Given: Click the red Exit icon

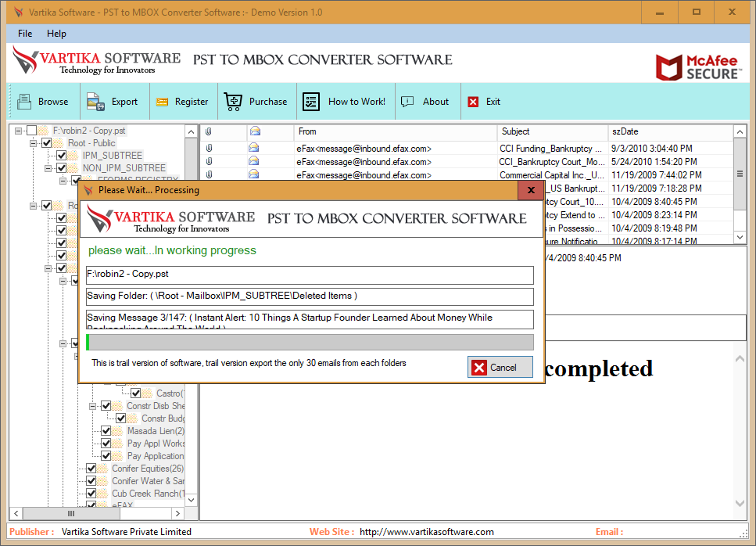Looking at the screenshot, I should point(474,102).
